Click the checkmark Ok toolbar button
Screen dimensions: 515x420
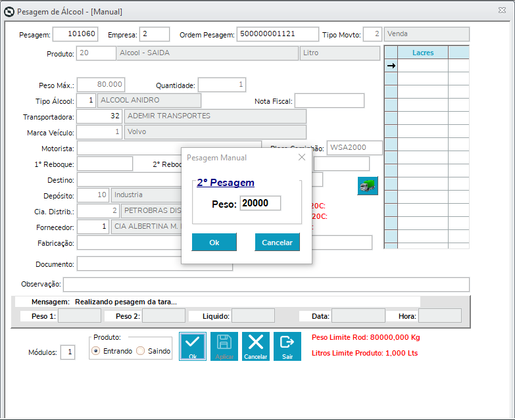click(193, 346)
